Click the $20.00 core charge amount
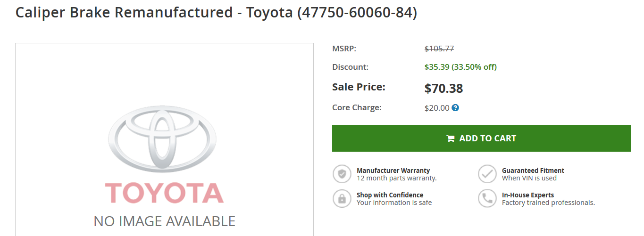The width and height of the screenshot is (644, 236). [x=437, y=108]
